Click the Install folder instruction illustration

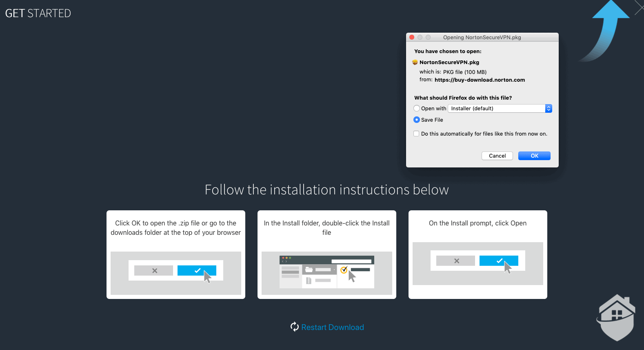327,273
